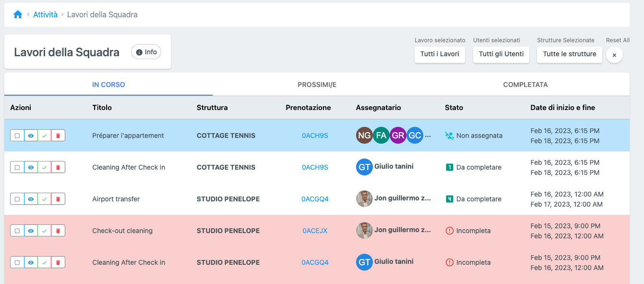Switch to the PROSSIMI/E tab
Screen dimensions: 644x284
317,85
